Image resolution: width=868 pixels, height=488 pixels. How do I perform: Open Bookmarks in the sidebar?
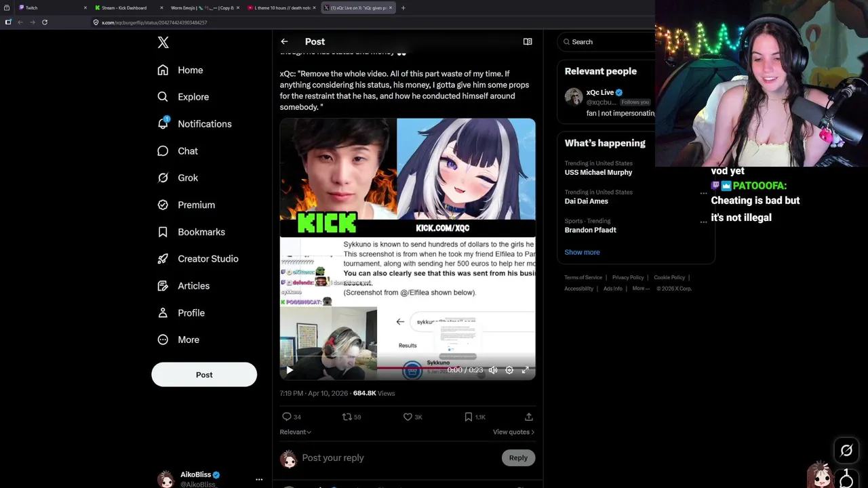[191, 232]
